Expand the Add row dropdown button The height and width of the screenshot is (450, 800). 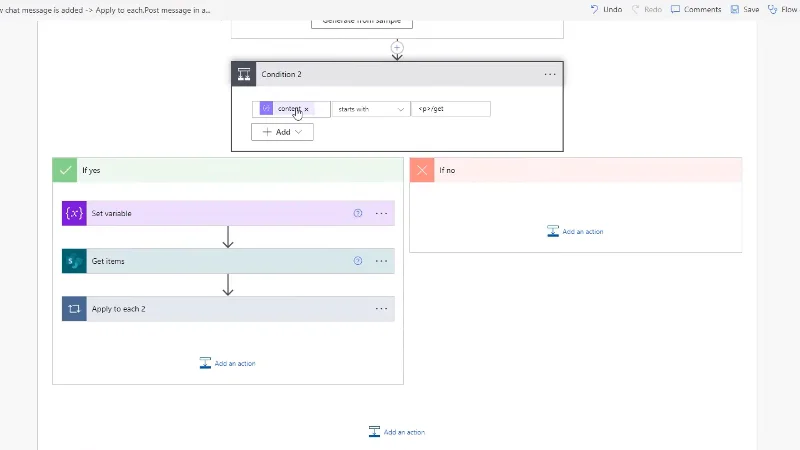(x=282, y=132)
